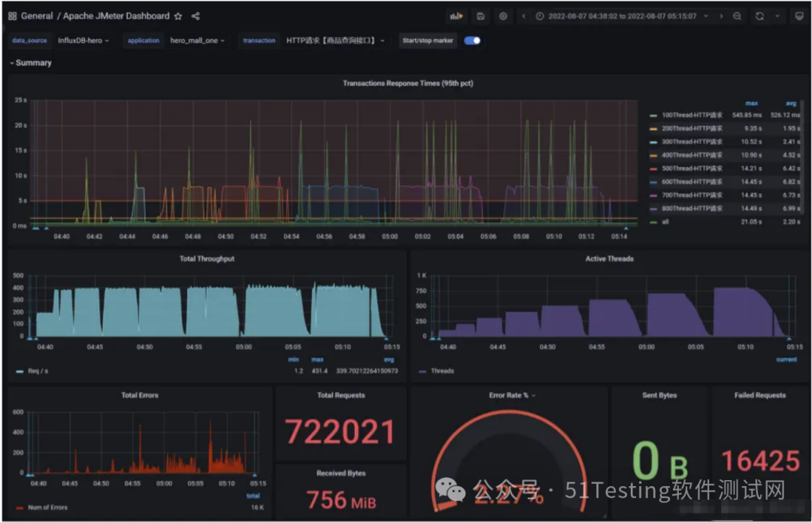Open the data_source InfluxDB-hero dropdown
This screenshot has width=812, height=523.
coord(83,41)
